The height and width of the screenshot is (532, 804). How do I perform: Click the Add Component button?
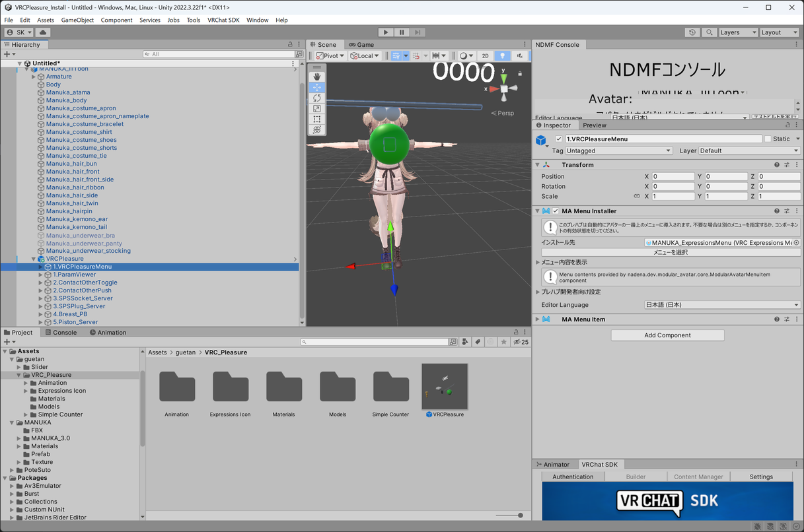click(667, 335)
